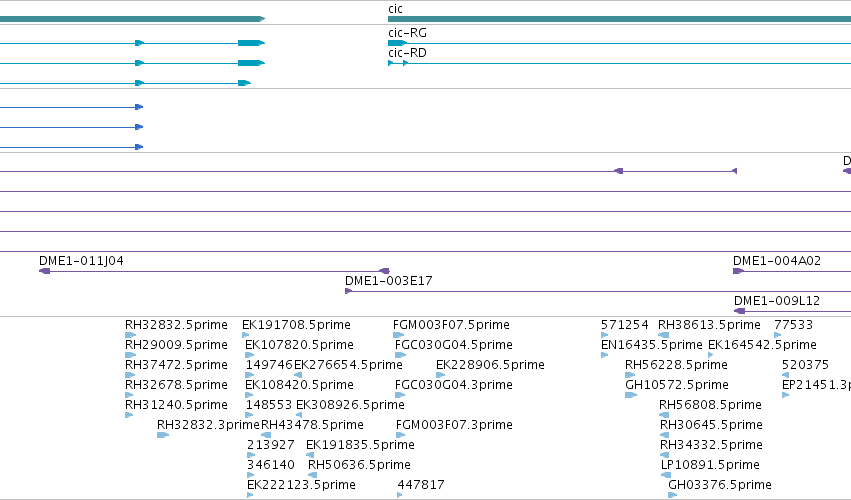Click the EK308926.5prime EST label
This screenshot has width=851, height=500.
(351, 405)
